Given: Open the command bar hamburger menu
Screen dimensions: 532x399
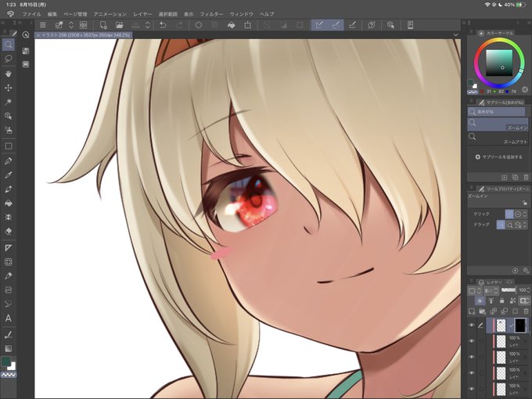Looking at the screenshot, I should [x=43, y=25].
